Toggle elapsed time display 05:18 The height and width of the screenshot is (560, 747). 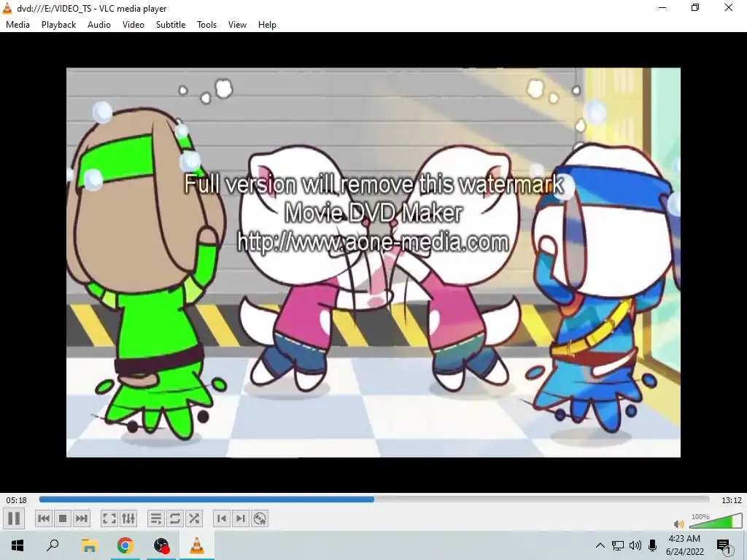16,500
